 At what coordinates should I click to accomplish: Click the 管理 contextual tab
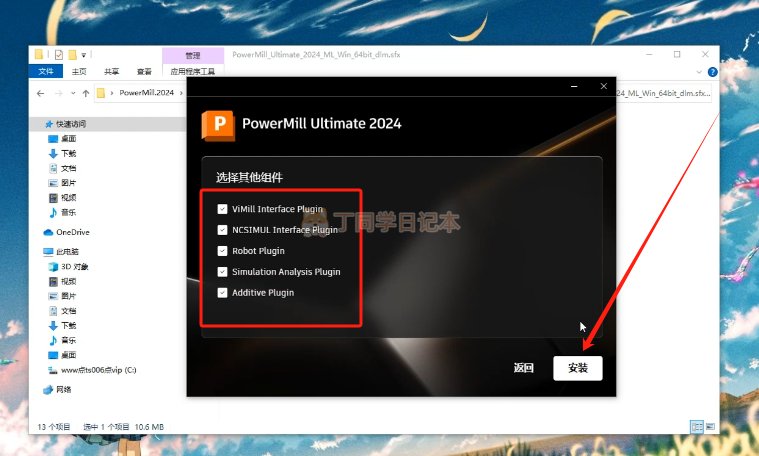coord(193,55)
